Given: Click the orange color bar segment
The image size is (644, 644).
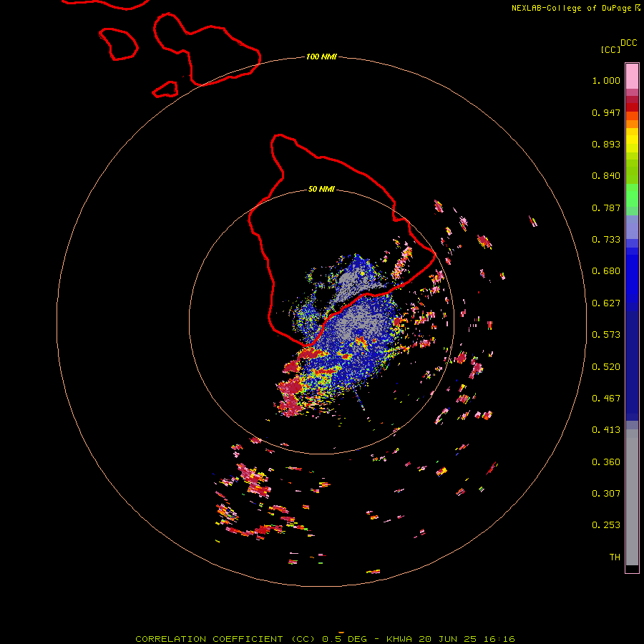Looking at the screenshot, I should (x=632, y=124).
